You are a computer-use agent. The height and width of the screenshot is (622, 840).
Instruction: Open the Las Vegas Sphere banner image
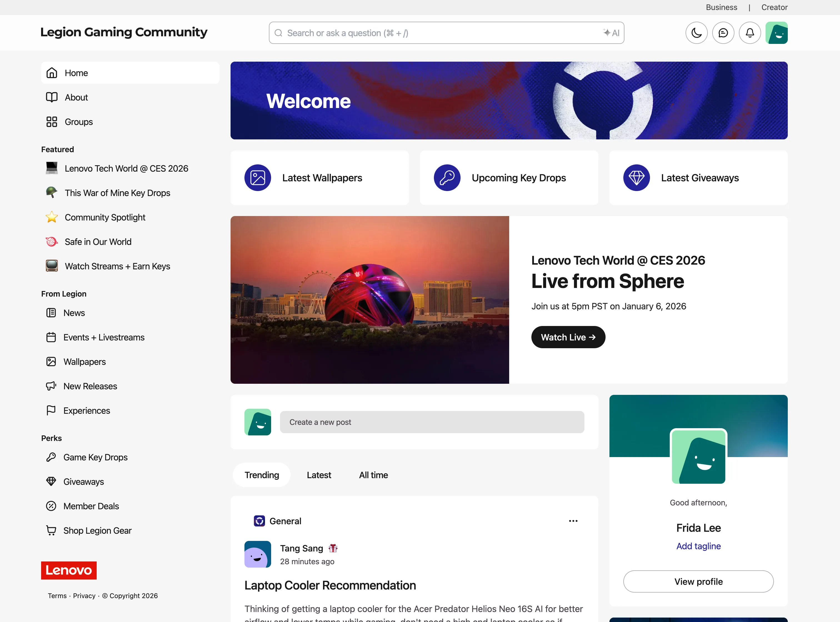(369, 300)
